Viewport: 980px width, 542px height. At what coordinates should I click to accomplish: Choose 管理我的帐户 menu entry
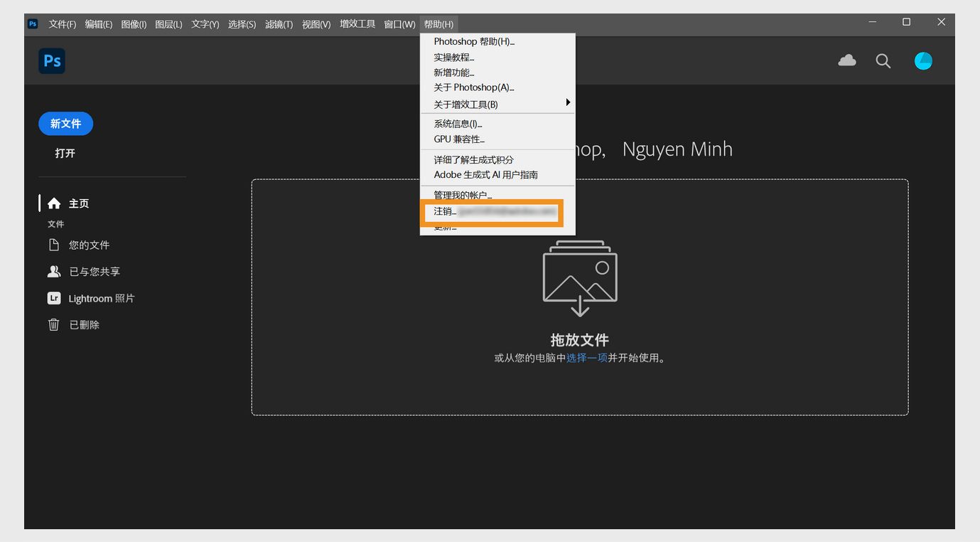click(497, 195)
